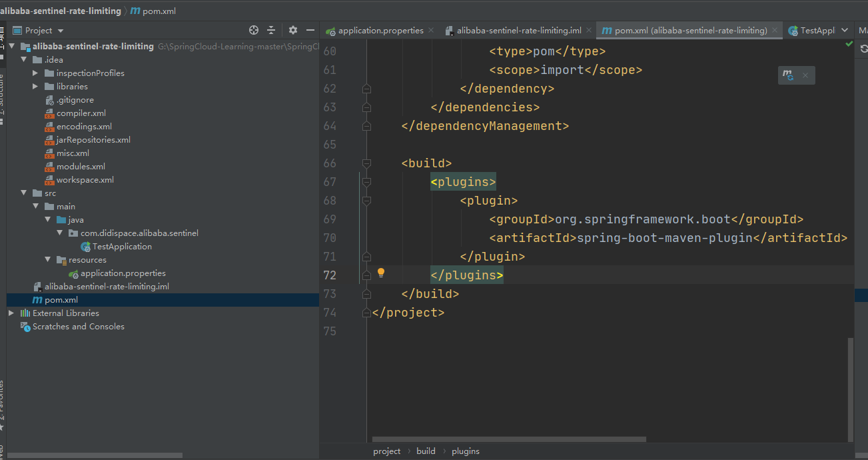This screenshot has width=868, height=460.
Task: Select the TestApplication class in the tree
Action: [122, 247]
